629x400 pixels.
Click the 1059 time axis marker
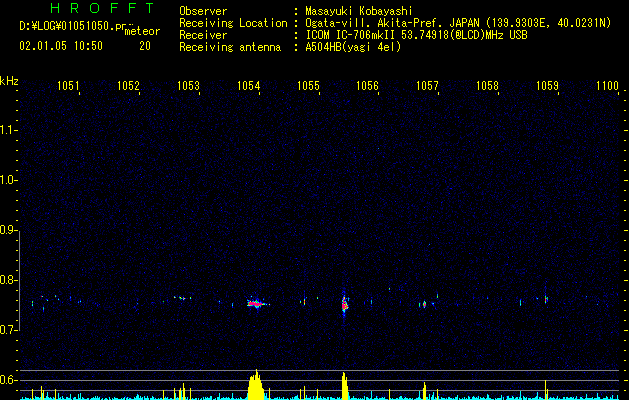pos(547,85)
